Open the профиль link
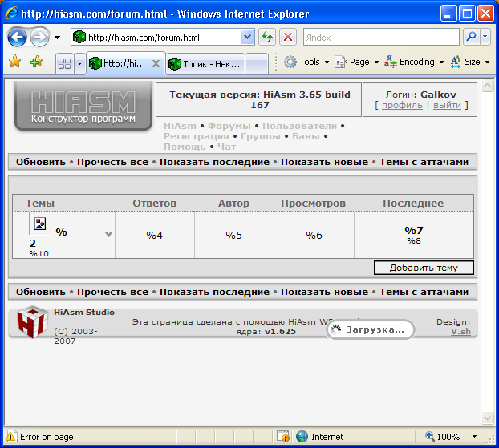The width and height of the screenshot is (499, 448). pos(402,105)
